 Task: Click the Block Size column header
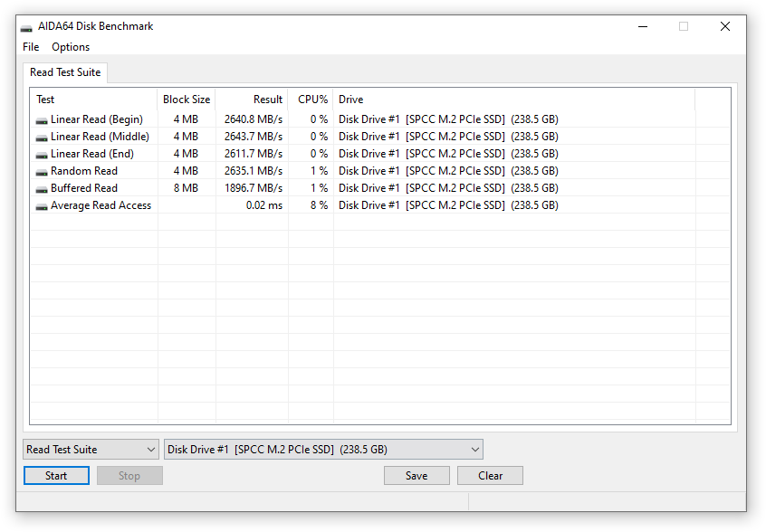(187, 100)
